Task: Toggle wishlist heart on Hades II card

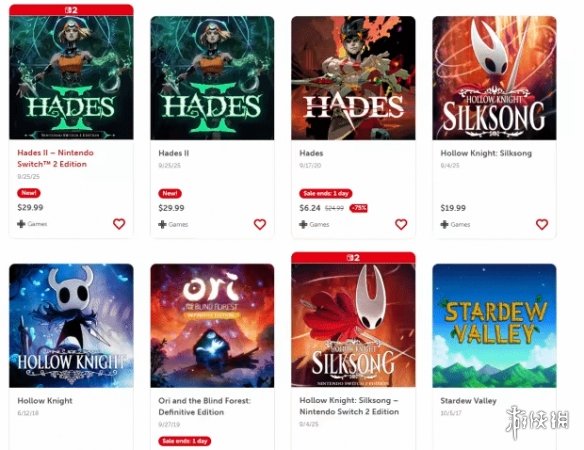Action: pyautogui.click(x=260, y=224)
